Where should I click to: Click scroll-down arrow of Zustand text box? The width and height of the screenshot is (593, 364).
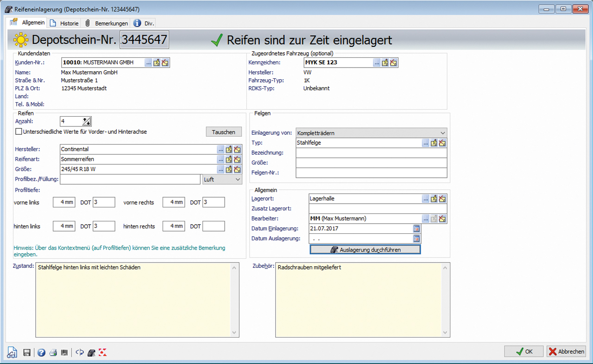pyautogui.click(x=235, y=333)
